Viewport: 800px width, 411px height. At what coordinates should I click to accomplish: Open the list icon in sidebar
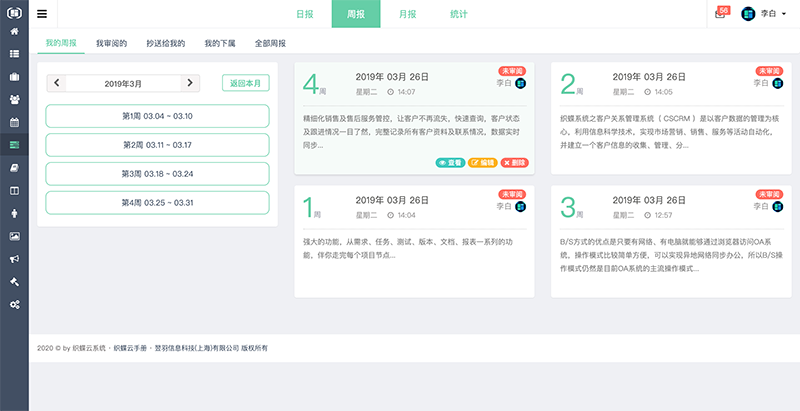tap(14, 54)
